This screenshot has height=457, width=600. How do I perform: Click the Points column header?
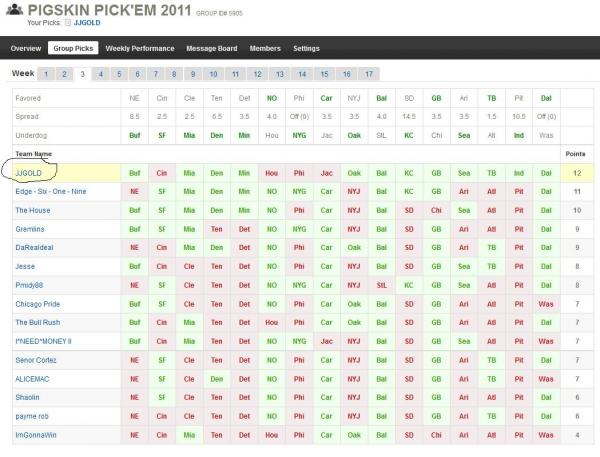coord(575,154)
